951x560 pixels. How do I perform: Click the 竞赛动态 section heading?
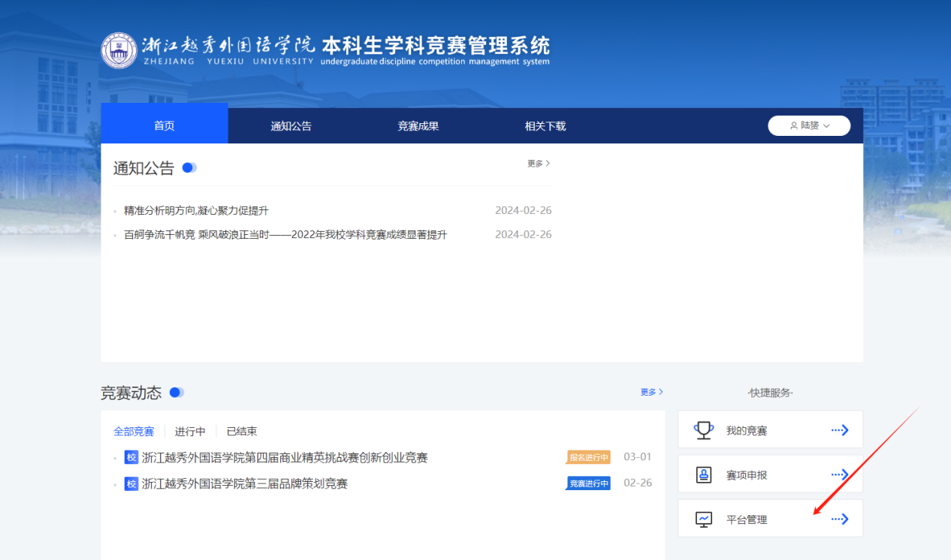[131, 393]
